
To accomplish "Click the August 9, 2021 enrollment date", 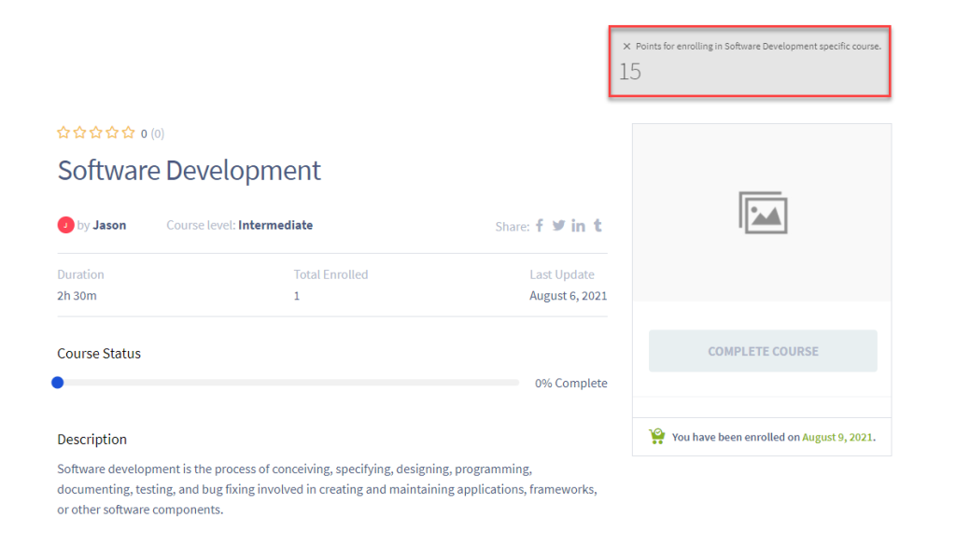I will [x=837, y=437].
